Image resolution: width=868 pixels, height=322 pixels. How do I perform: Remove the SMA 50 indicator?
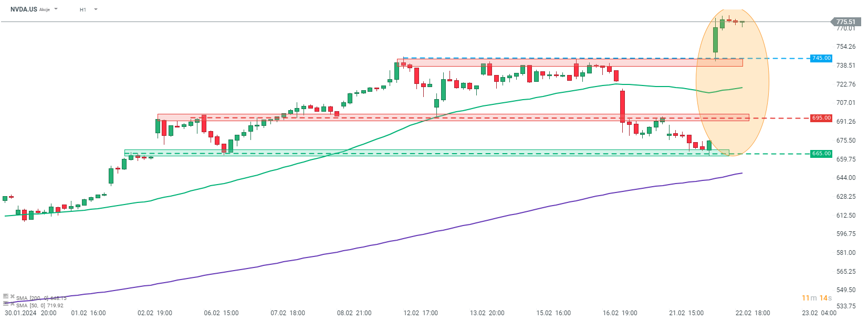[13, 304]
